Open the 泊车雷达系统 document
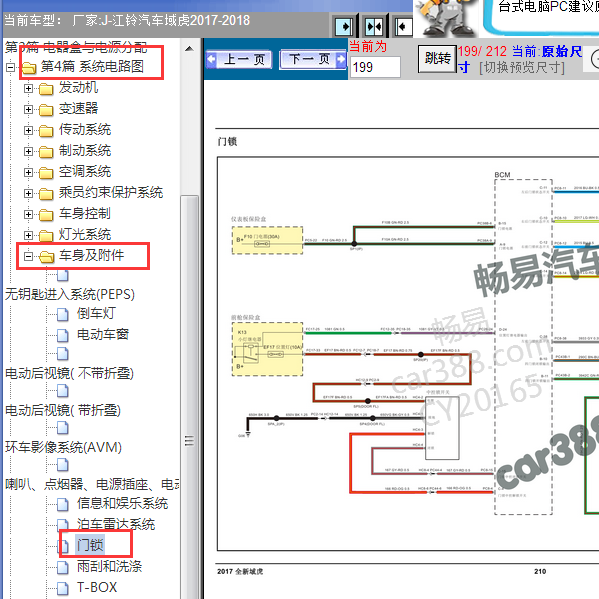Viewport: 599px width, 599px height. (116, 525)
